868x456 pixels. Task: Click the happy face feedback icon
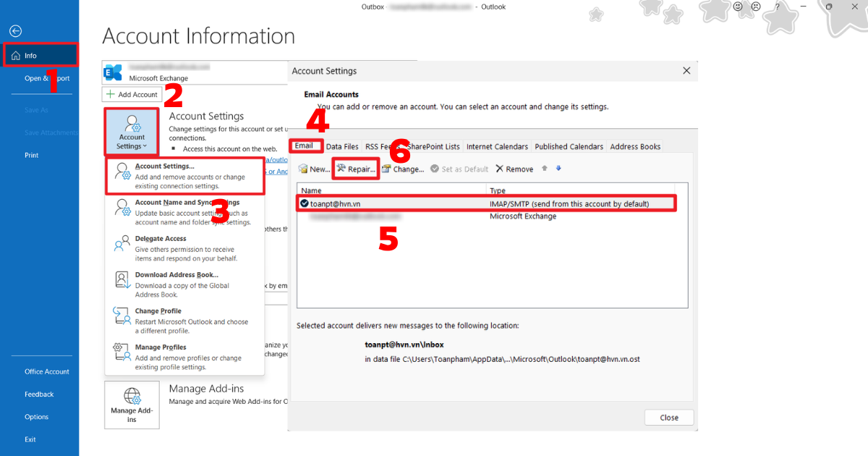[x=739, y=6]
